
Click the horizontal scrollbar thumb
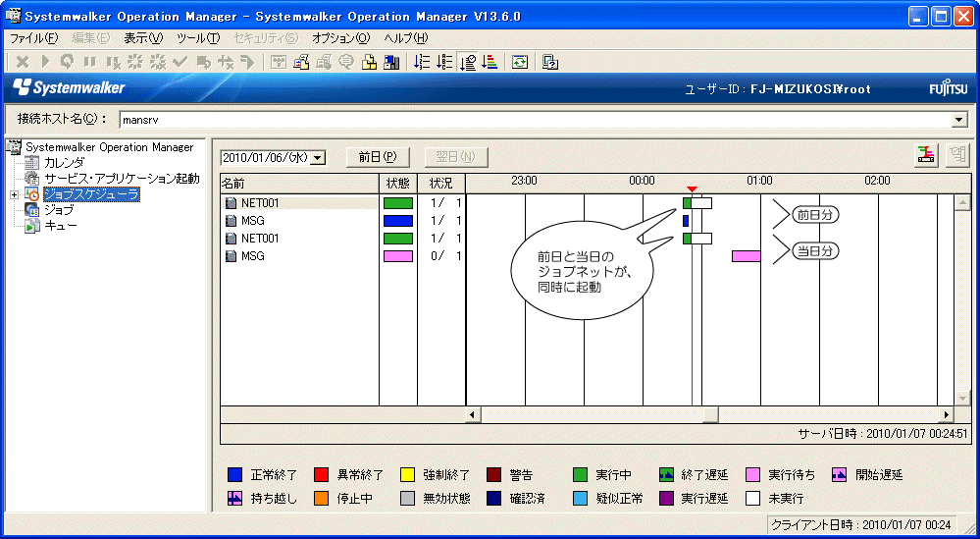click(710, 414)
